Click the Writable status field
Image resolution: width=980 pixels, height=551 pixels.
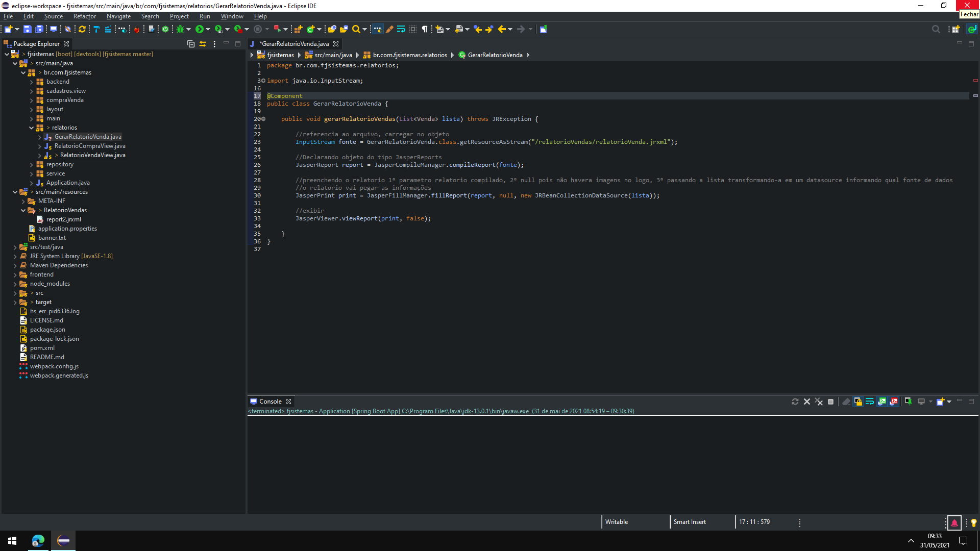pyautogui.click(x=617, y=522)
